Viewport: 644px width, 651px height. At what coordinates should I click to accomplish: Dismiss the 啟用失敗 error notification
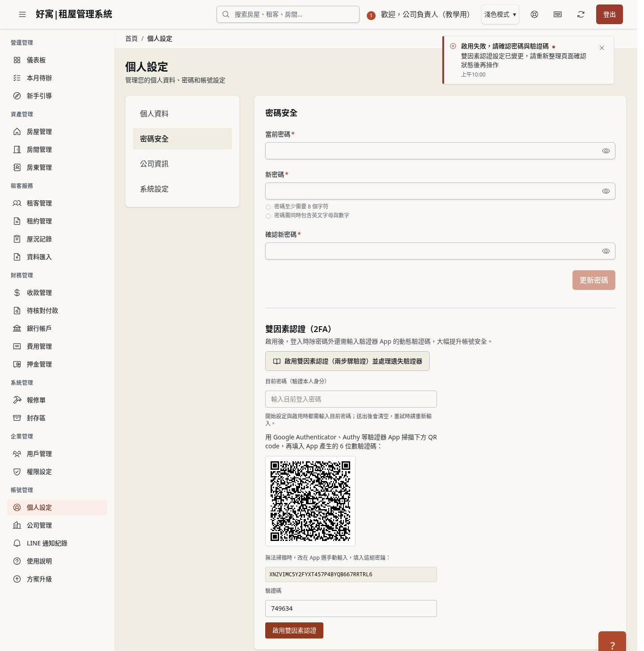(x=602, y=48)
